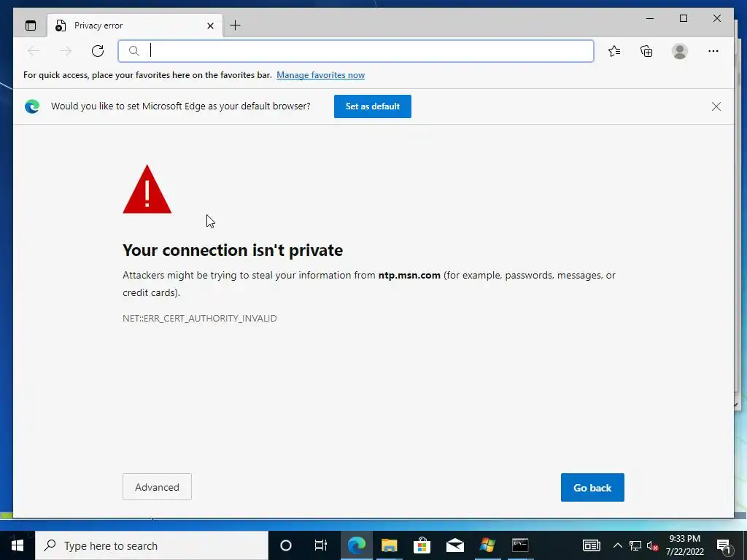Click the heading Your connection isn't private
The width and height of the screenshot is (747, 560).
pos(233,250)
